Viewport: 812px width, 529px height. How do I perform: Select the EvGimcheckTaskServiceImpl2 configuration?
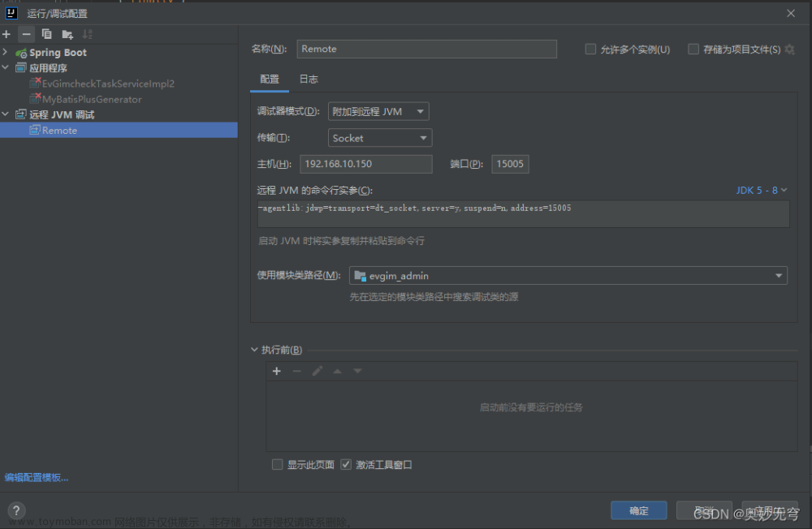108,84
